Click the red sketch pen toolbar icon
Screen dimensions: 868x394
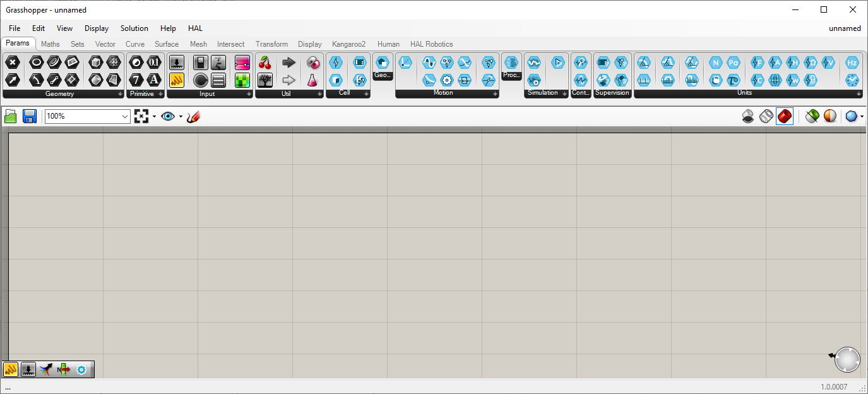point(193,116)
